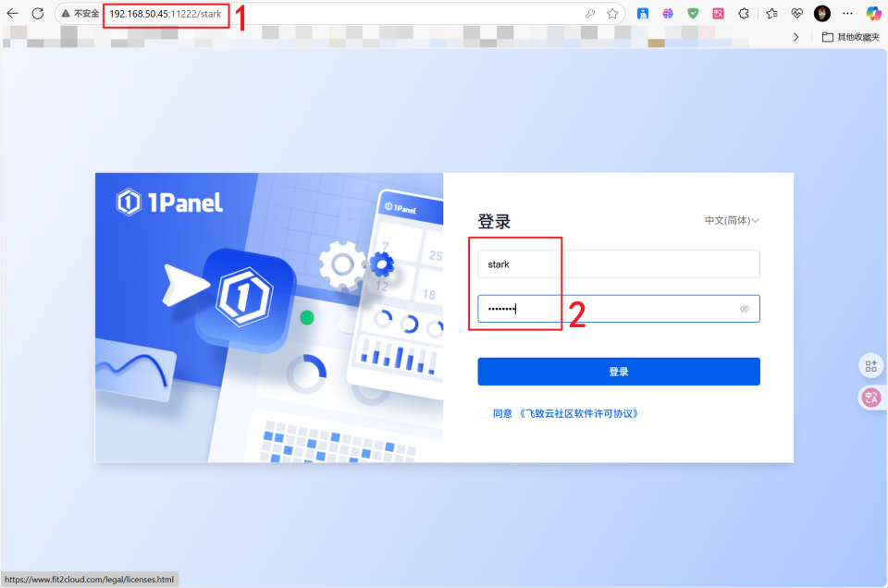
Task: Open the purple brain extension icon
Action: pos(668,14)
